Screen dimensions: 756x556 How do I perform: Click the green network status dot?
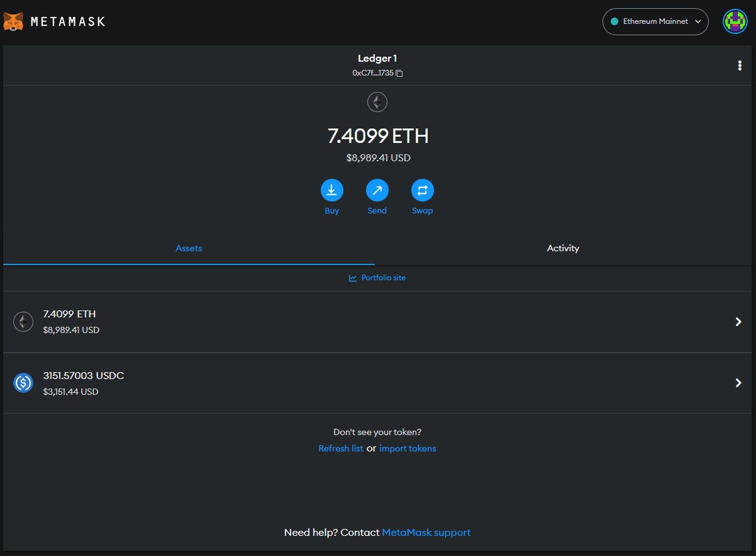point(614,21)
